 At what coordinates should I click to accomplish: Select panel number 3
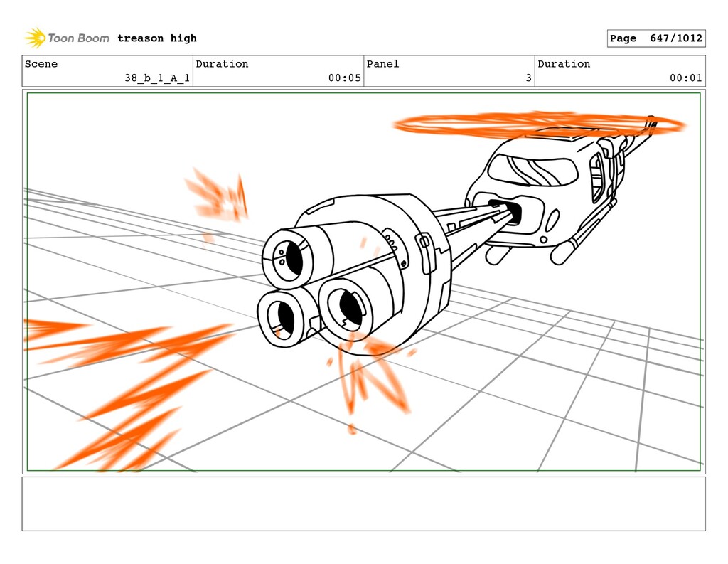click(528, 78)
